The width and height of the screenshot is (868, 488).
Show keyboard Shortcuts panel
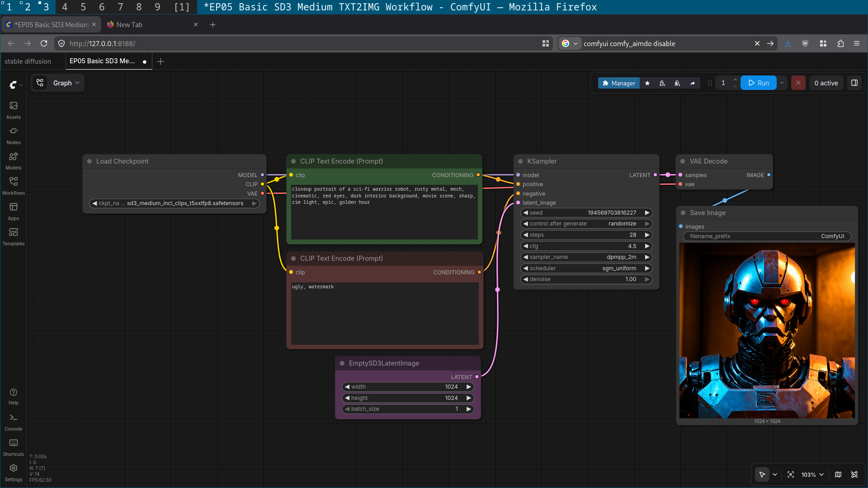14,447
